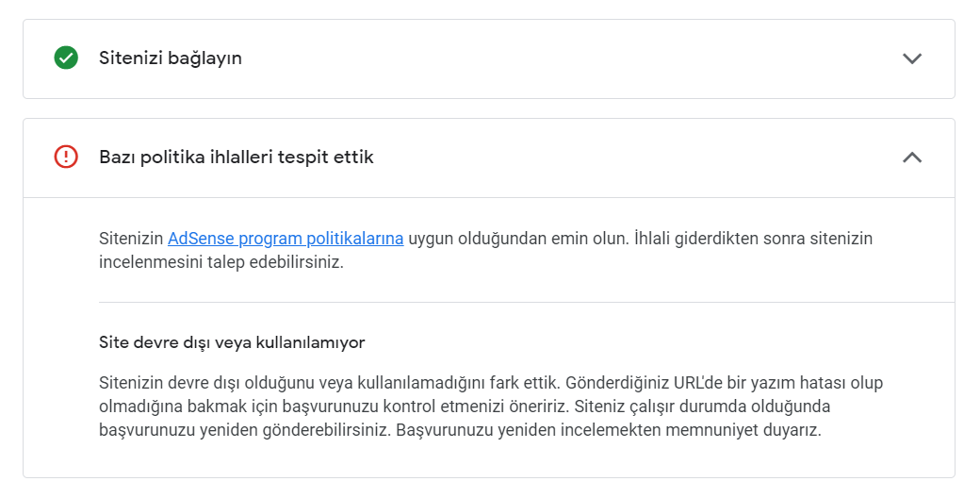This screenshot has width=980, height=498.
Task: Click the phrase 'İhlali giderdikten sonra sitenizin'
Action: point(753,239)
